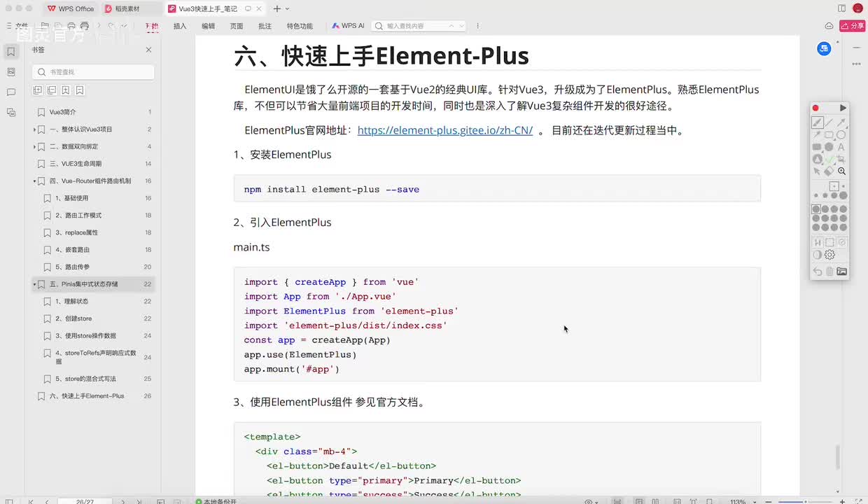Expand the 一、整体认识Vue3项目 bookmark
This screenshot has height=504, width=868.
point(34,129)
